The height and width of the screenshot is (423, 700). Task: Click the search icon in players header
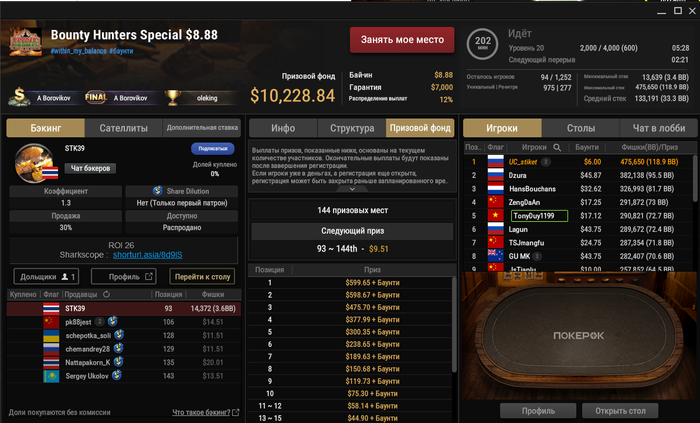[557, 147]
